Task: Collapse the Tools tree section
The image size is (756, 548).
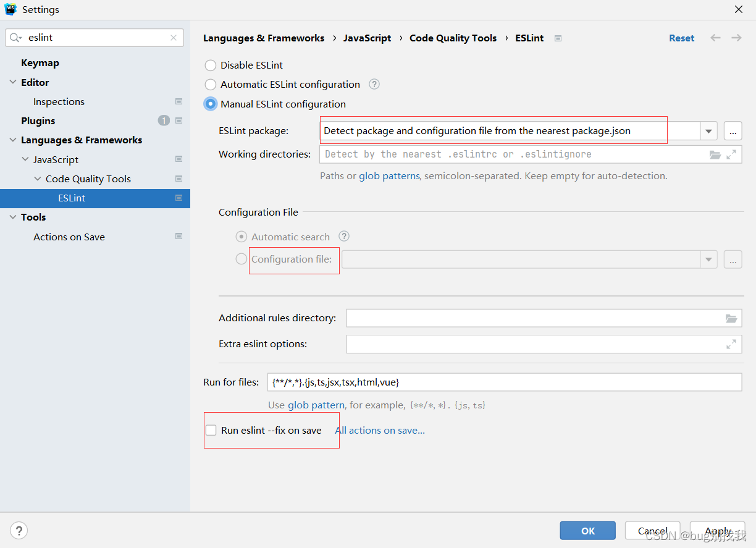Action: coord(13,217)
